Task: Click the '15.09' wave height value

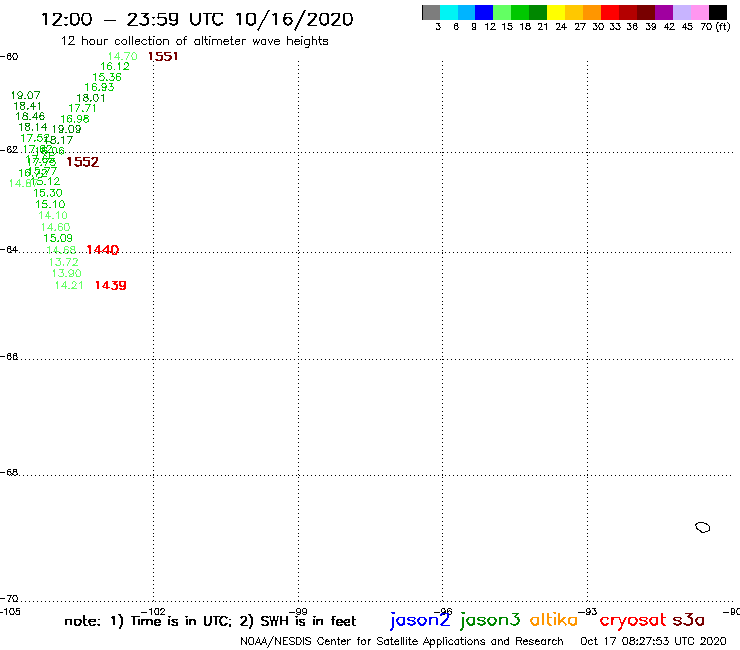Action: tap(58, 238)
